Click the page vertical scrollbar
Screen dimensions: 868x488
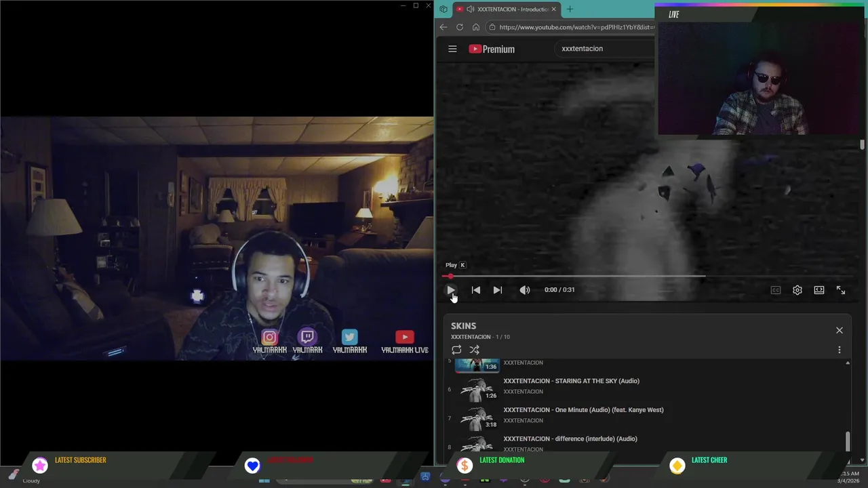point(863,145)
